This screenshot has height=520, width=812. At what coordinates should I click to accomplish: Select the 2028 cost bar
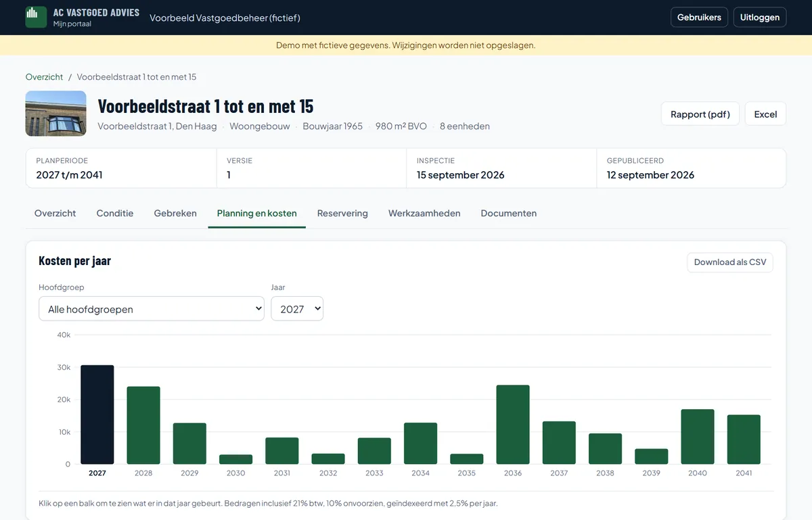(143, 425)
